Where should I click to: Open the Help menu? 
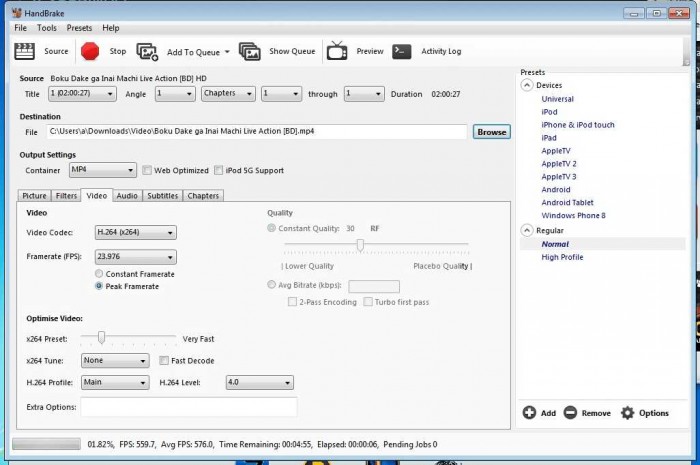point(111,28)
